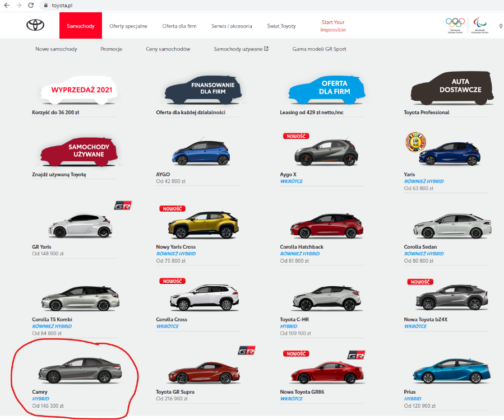Viewport: 504px width, 420px height.
Task: Click the red Corolla Hatchback image
Action: 327,226
